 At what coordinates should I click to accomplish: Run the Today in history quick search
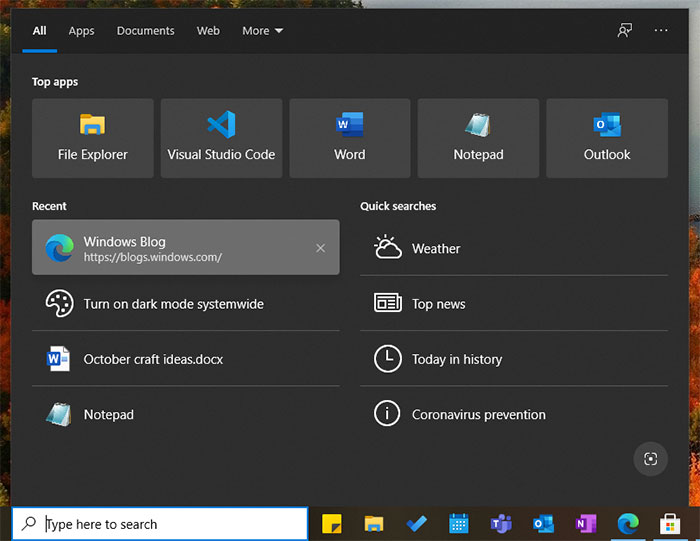coord(514,359)
